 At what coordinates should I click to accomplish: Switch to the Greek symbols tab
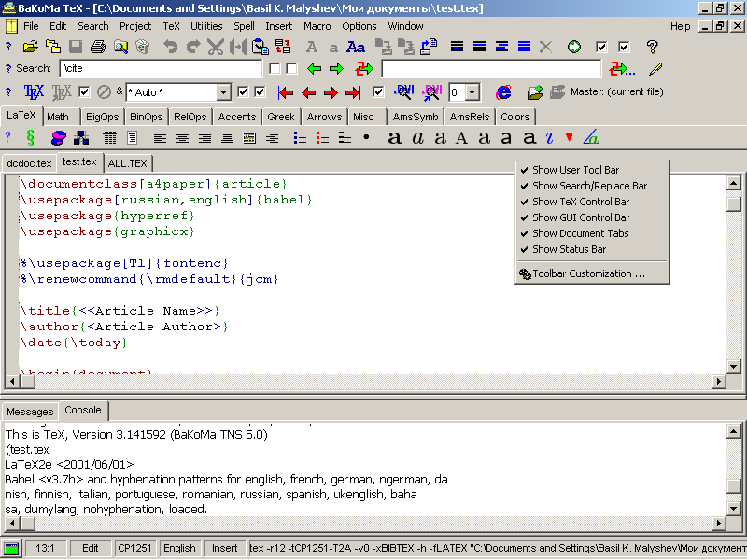281,117
